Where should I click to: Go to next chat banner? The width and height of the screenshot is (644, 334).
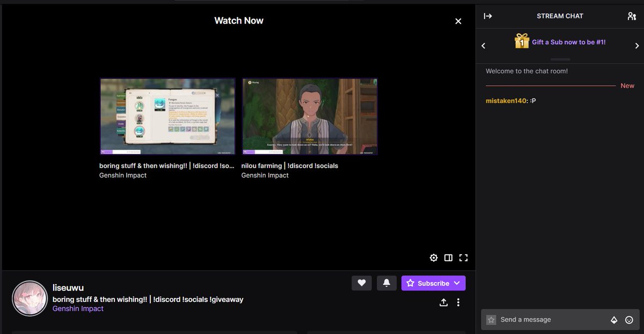(x=636, y=46)
